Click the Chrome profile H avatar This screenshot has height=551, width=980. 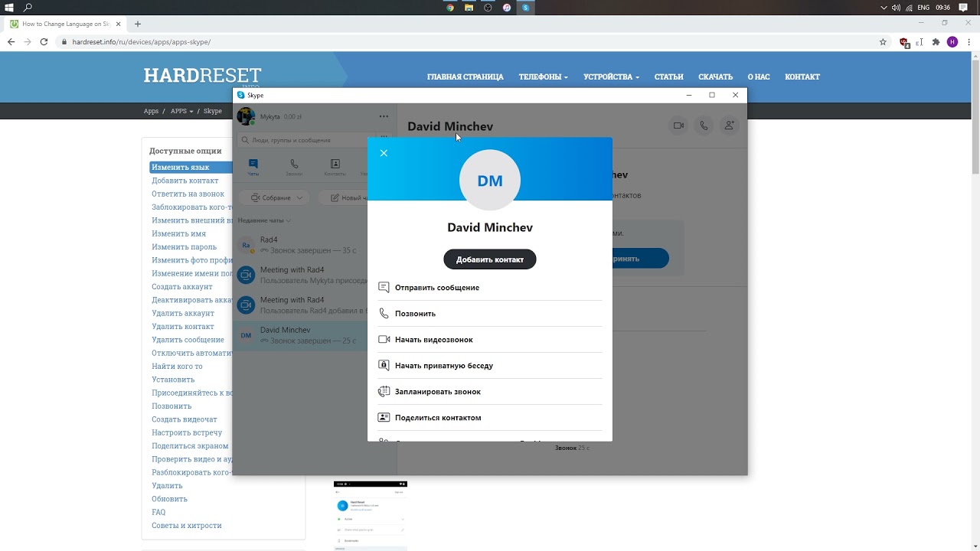tap(952, 42)
